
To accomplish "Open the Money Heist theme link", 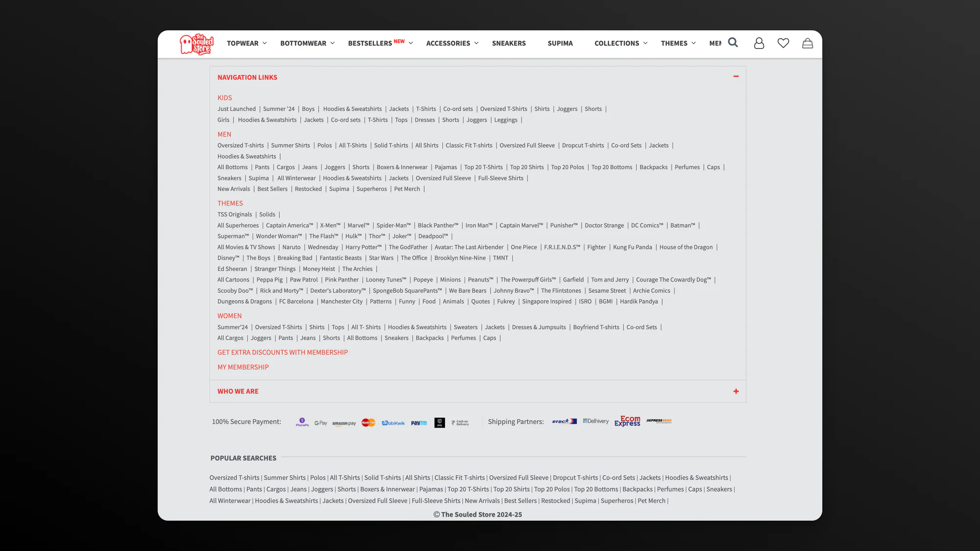I will point(319,268).
